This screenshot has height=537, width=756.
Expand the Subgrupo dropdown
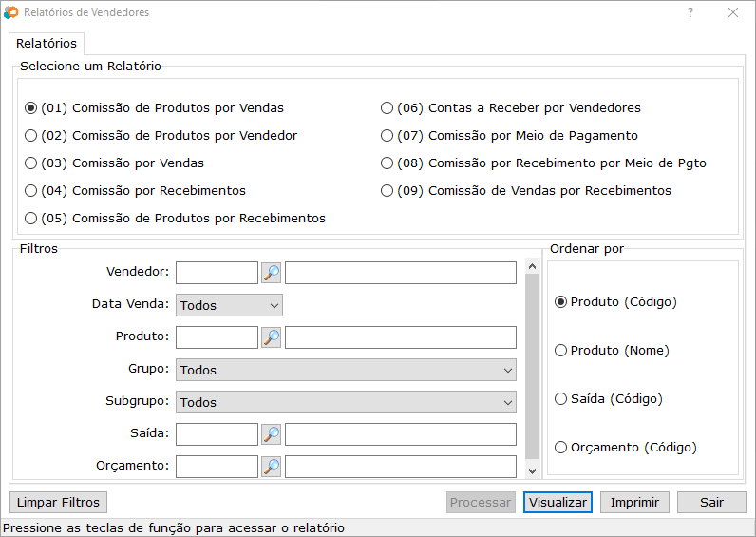click(346, 402)
